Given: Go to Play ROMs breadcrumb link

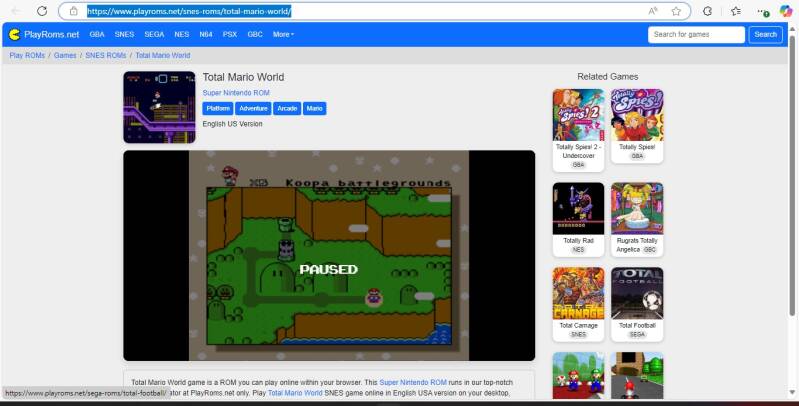Looking at the screenshot, I should (x=27, y=55).
